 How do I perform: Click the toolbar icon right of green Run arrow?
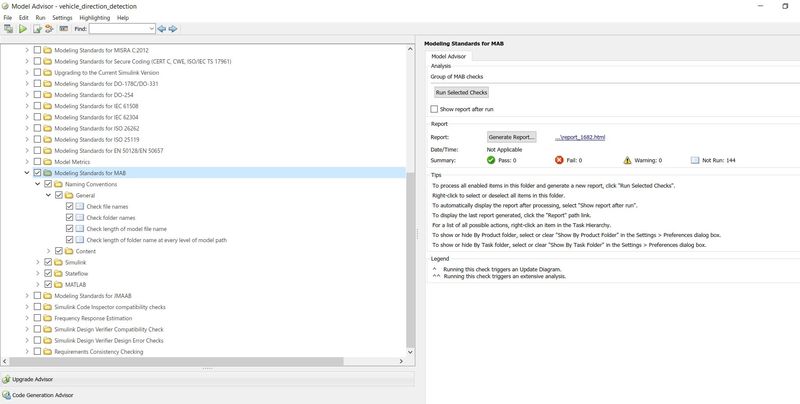click(x=37, y=29)
